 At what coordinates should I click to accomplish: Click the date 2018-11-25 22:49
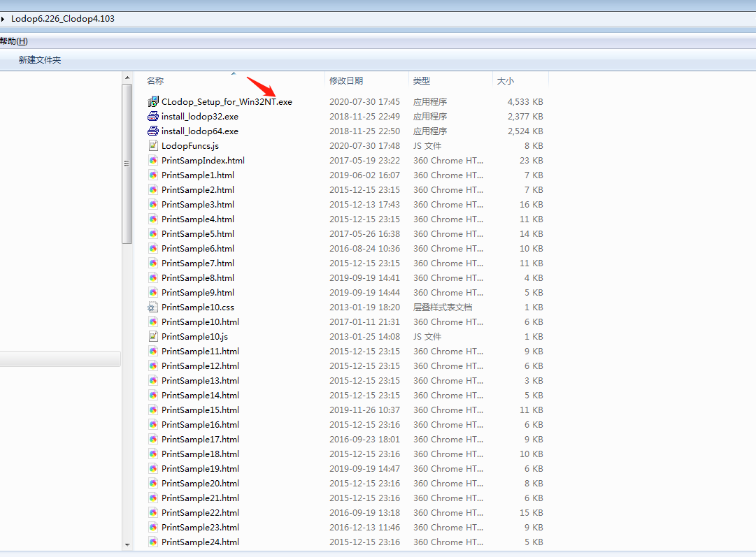click(x=364, y=117)
